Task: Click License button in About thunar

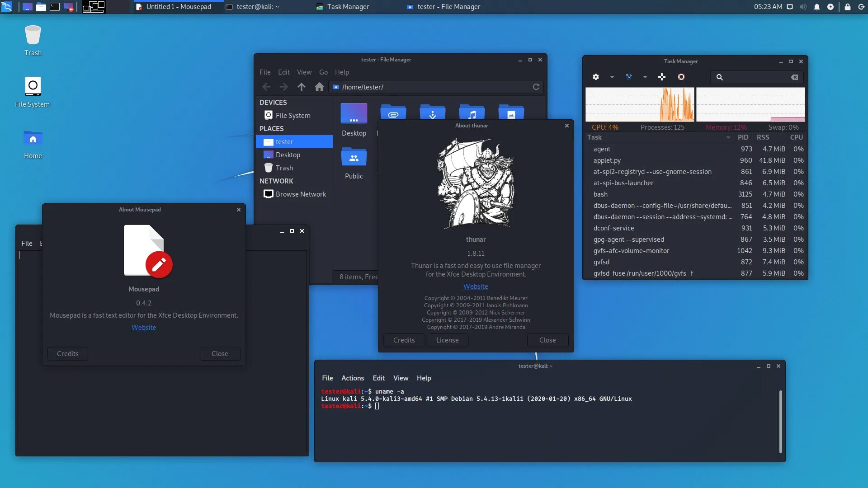Action: (447, 340)
